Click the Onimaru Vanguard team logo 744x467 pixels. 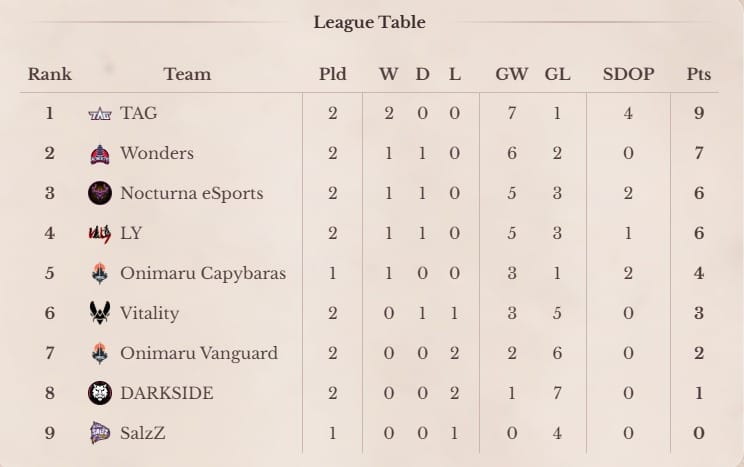coord(100,353)
